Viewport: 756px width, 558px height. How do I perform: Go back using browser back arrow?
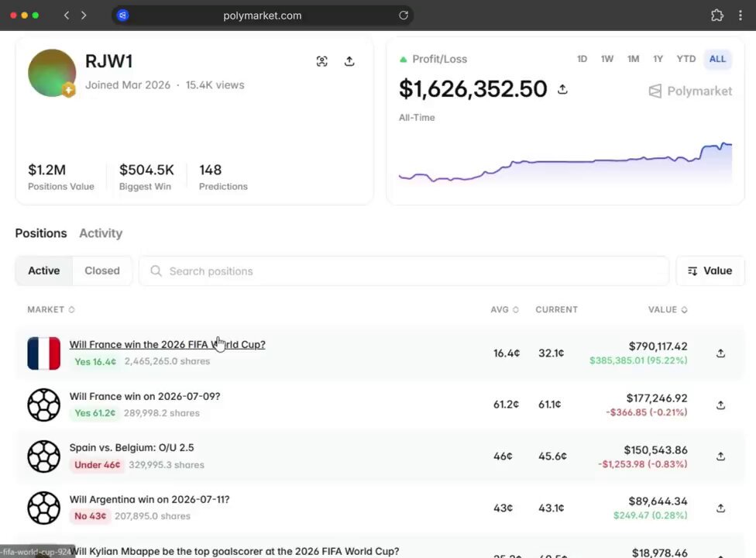point(67,15)
